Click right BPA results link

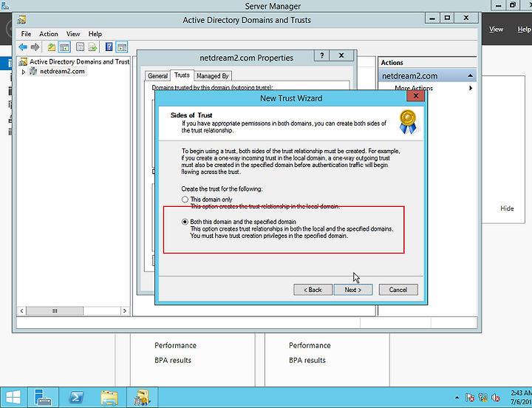307,360
